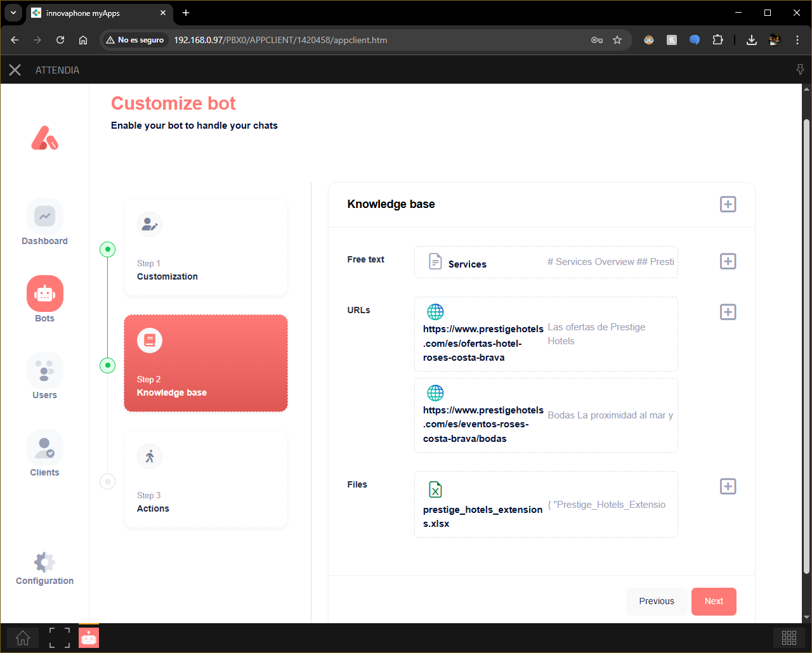Click the Step 1 user-edit icon

[x=150, y=224]
